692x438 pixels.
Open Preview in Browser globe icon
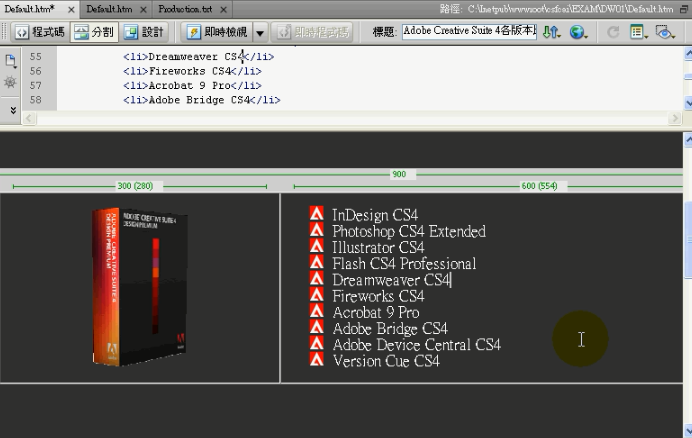tap(578, 32)
